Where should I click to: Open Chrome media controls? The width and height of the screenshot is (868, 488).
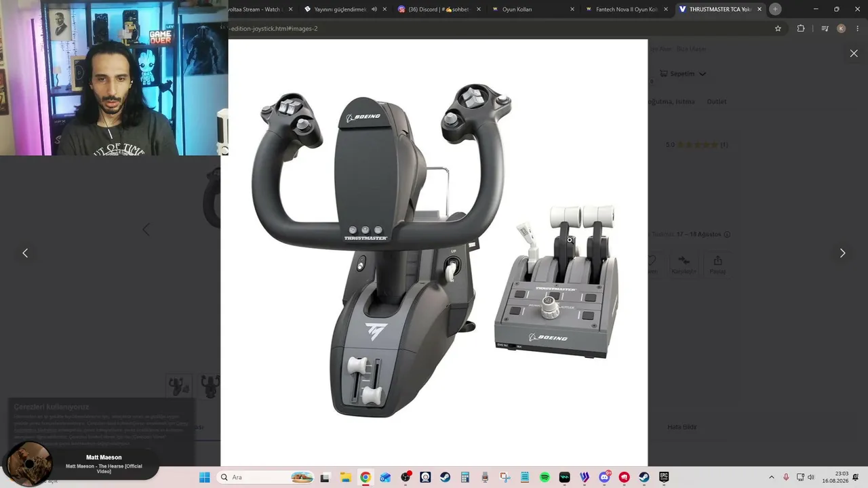pyautogui.click(x=825, y=28)
